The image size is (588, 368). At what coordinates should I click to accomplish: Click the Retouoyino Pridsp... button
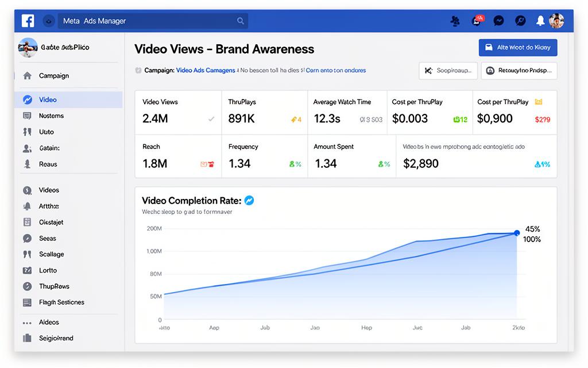point(519,71)
